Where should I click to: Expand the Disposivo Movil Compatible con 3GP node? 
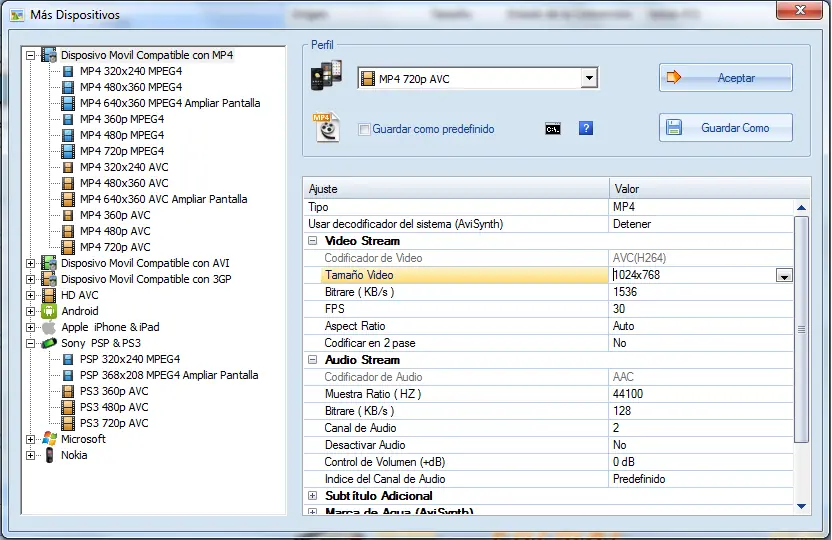coord(30,279)
